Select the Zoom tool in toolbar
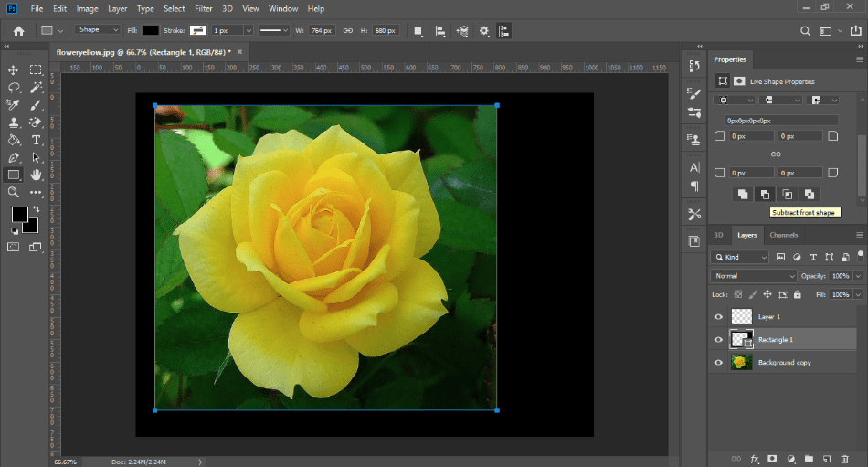The width and height of the screenshot is (868, 467). [13, 192]
